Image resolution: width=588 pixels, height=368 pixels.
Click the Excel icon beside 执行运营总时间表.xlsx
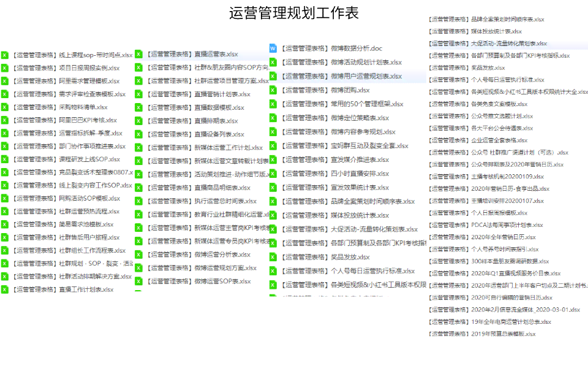pos(139,201)
